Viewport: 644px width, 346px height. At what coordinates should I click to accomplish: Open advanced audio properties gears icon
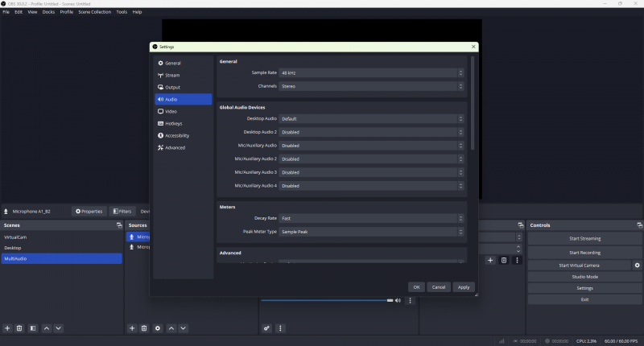click(266, 328)
